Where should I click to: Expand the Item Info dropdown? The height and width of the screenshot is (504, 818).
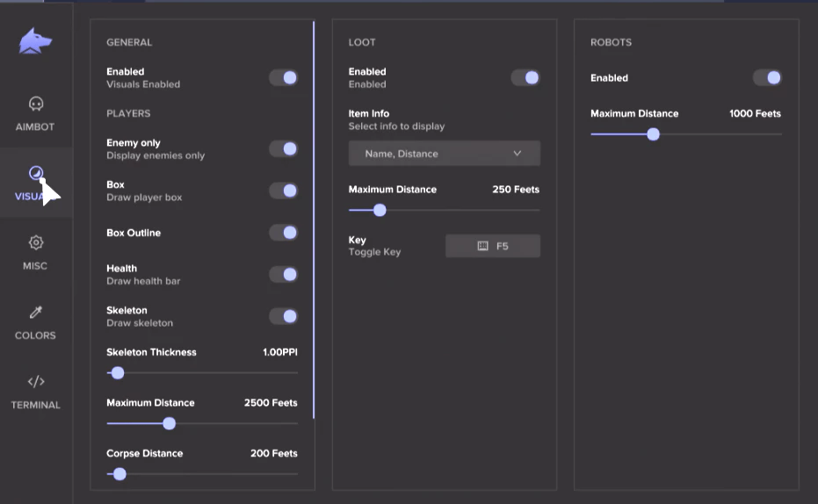point(444,154)
